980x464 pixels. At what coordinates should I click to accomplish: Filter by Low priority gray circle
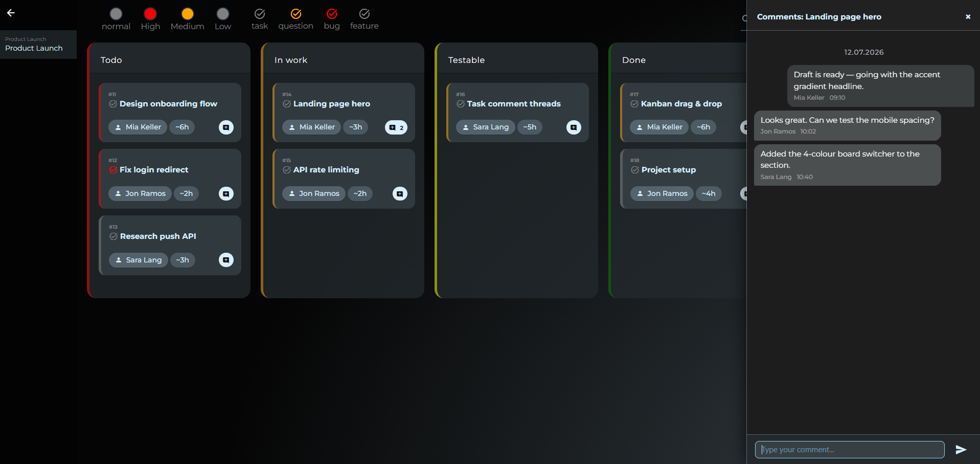(223, 14)
